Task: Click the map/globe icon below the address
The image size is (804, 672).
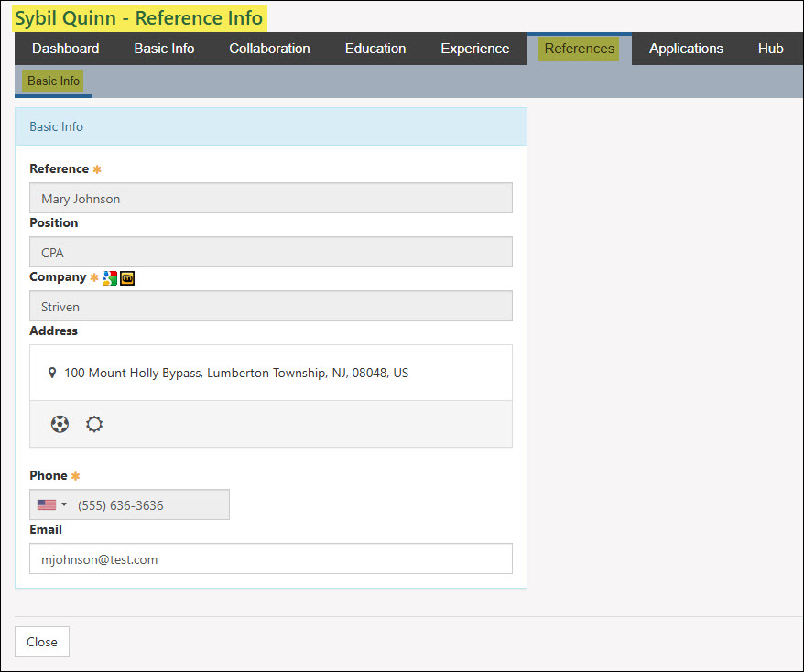Action: point(60,424)
